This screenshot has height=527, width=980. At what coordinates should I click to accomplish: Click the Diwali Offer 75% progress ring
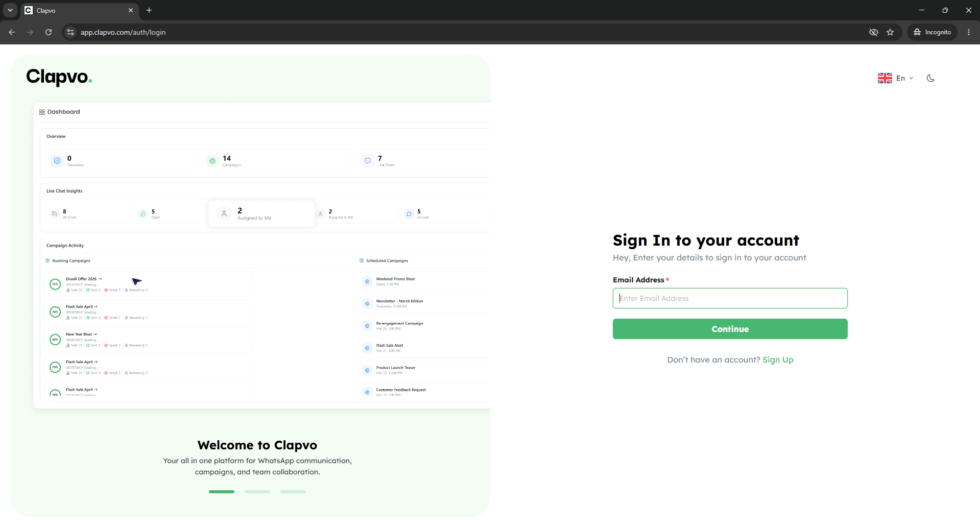[55, 284]
